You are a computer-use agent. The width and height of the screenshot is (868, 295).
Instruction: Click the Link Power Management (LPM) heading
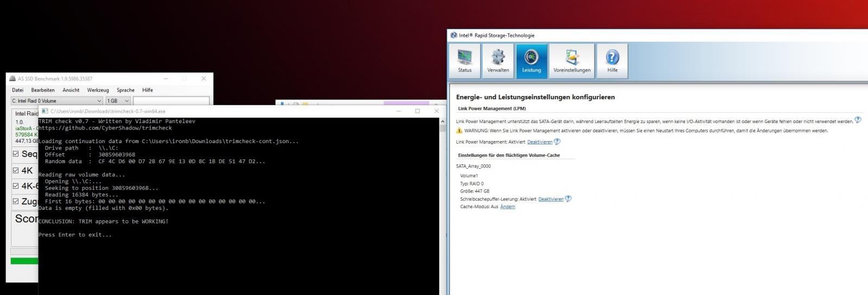click(492, 108)
